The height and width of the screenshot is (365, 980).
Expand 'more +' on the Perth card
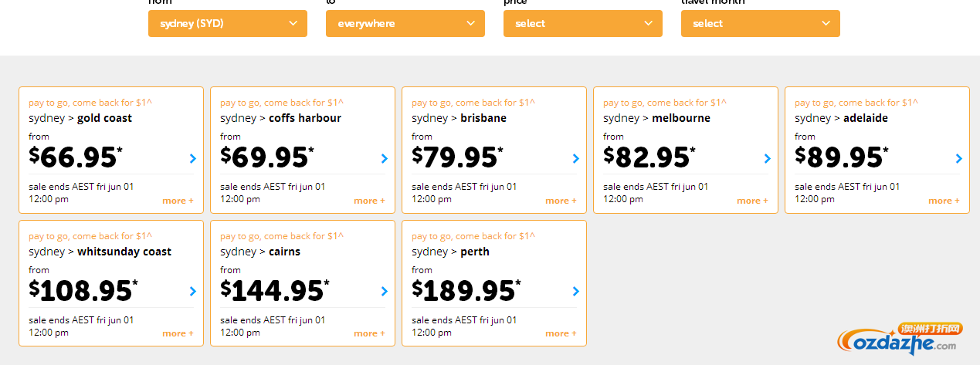pyautogui.click(x=561, y=333)
